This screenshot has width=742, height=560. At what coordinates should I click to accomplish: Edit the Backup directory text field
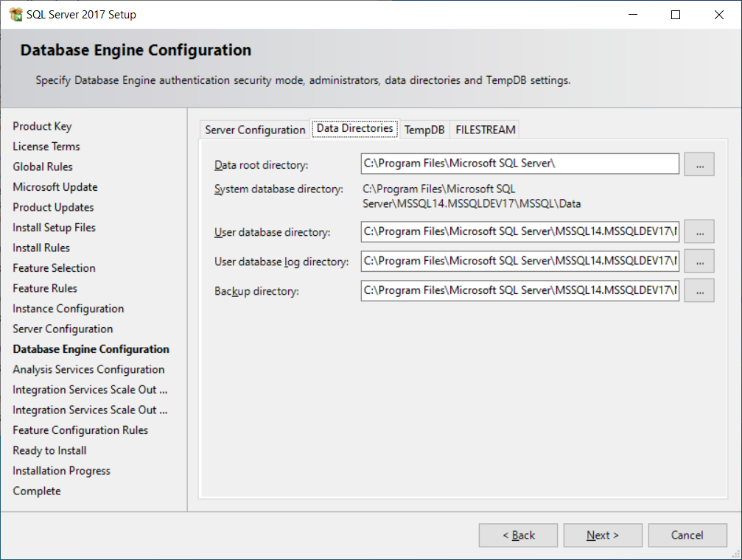tap(519, 290)
